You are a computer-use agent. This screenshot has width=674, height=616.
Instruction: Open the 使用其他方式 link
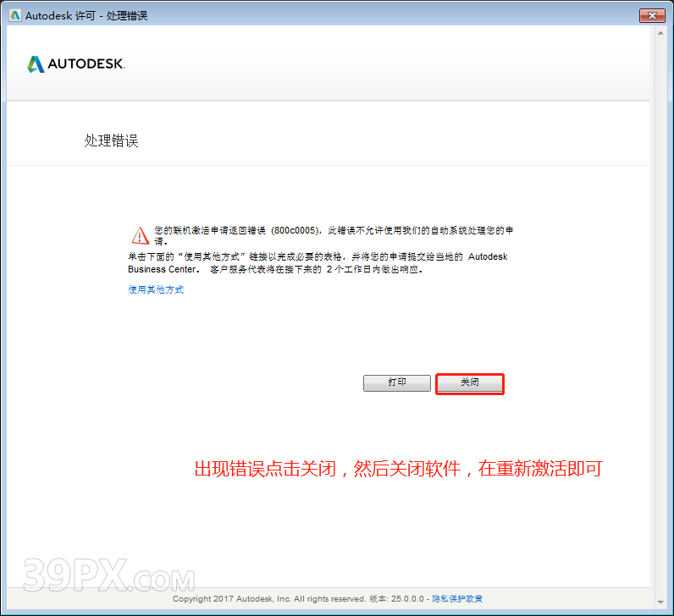click(x=156, y=289)
